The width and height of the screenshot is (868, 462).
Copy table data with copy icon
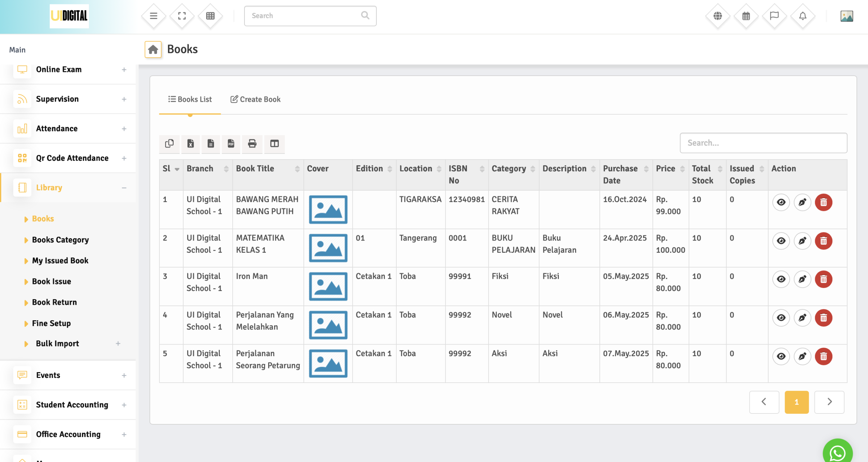(x=170, y=143)
